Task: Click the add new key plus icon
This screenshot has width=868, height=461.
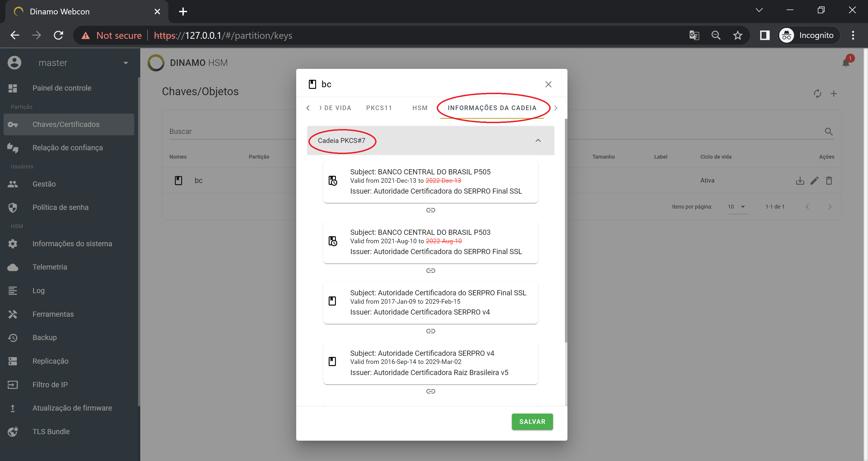Action: (834, 93)
